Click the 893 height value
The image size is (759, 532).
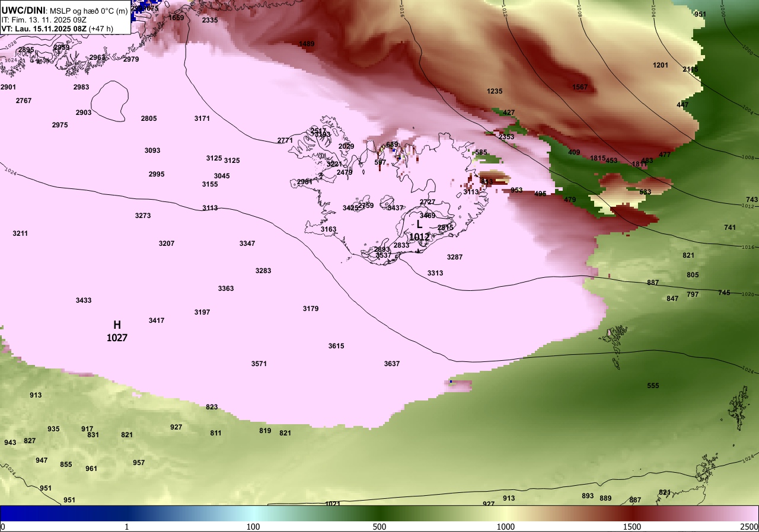588,496
